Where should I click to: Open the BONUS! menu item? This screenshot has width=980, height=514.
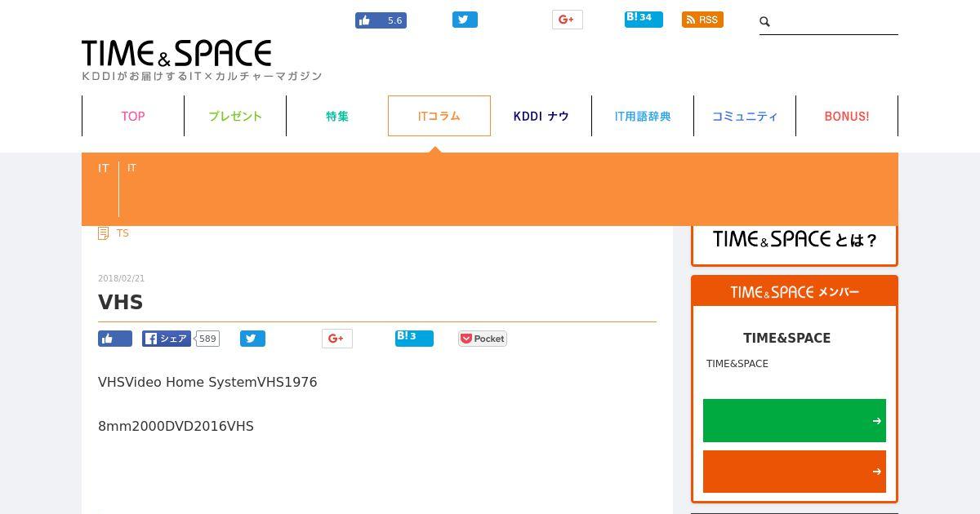pyautogui.click(x=847, y=116)
